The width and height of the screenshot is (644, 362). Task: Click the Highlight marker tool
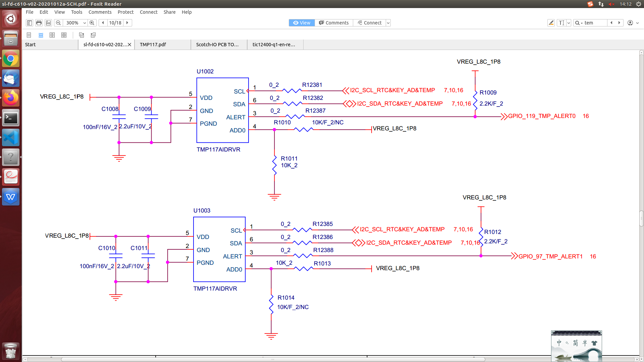(551, 23)
